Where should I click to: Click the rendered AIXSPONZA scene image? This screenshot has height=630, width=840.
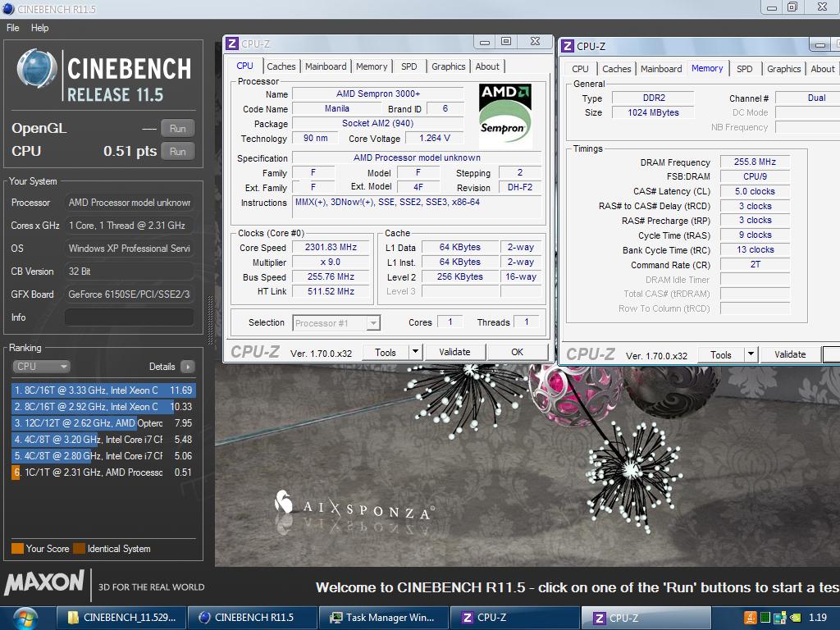[526, 466]
